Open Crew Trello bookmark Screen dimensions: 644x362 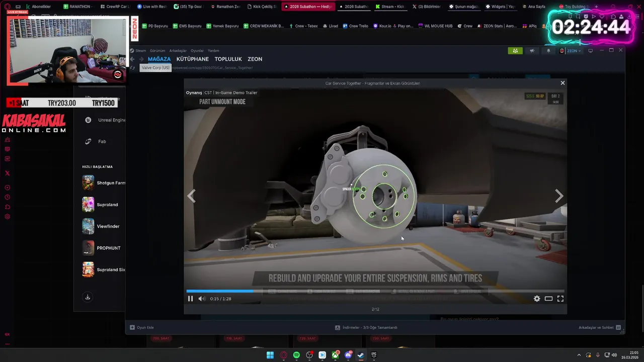(355, 26)
